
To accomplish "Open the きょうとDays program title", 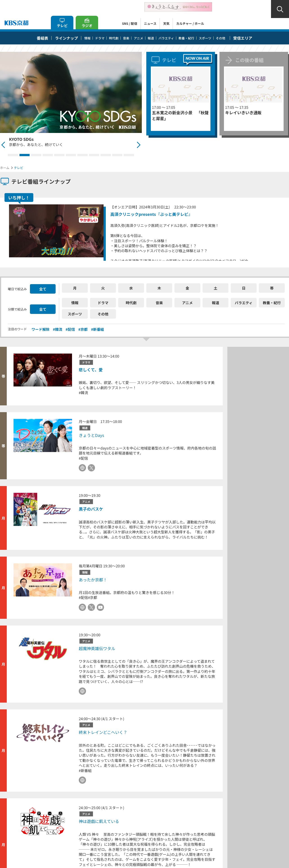I will 92,436.
